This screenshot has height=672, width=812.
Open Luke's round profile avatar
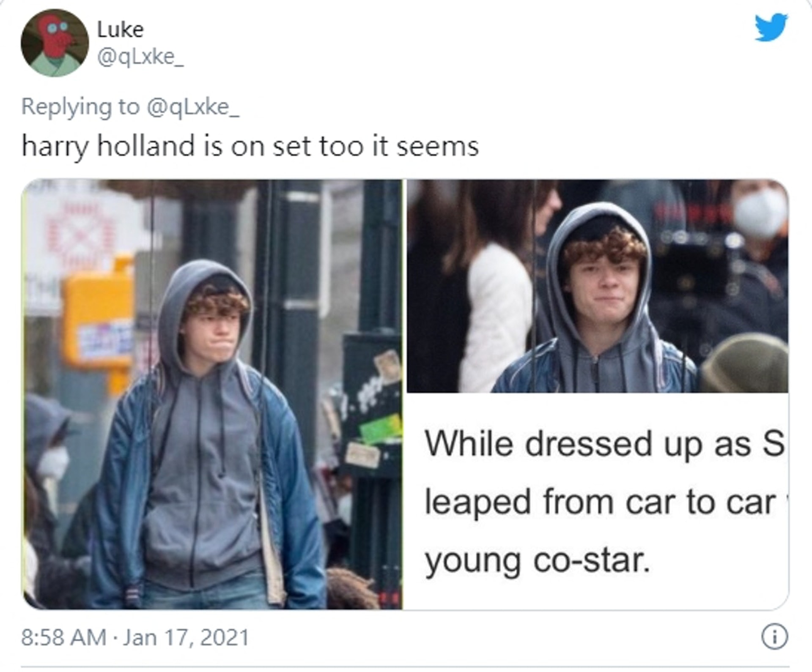point(55,43)
